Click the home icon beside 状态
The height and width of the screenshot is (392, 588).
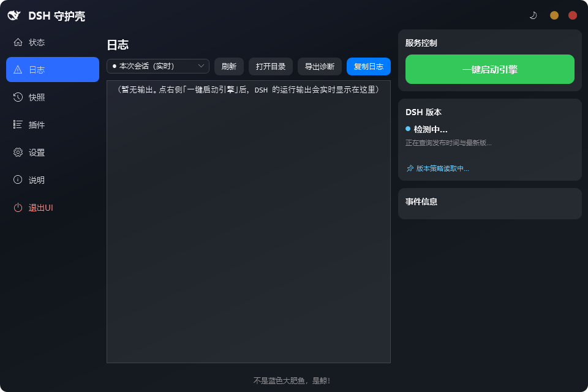(18, 42)
